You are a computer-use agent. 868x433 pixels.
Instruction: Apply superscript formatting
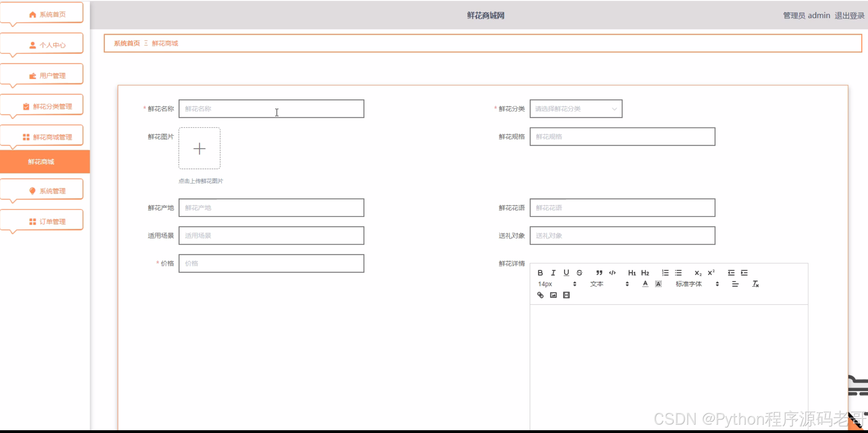pyautogui.click(x=711, y=273)
